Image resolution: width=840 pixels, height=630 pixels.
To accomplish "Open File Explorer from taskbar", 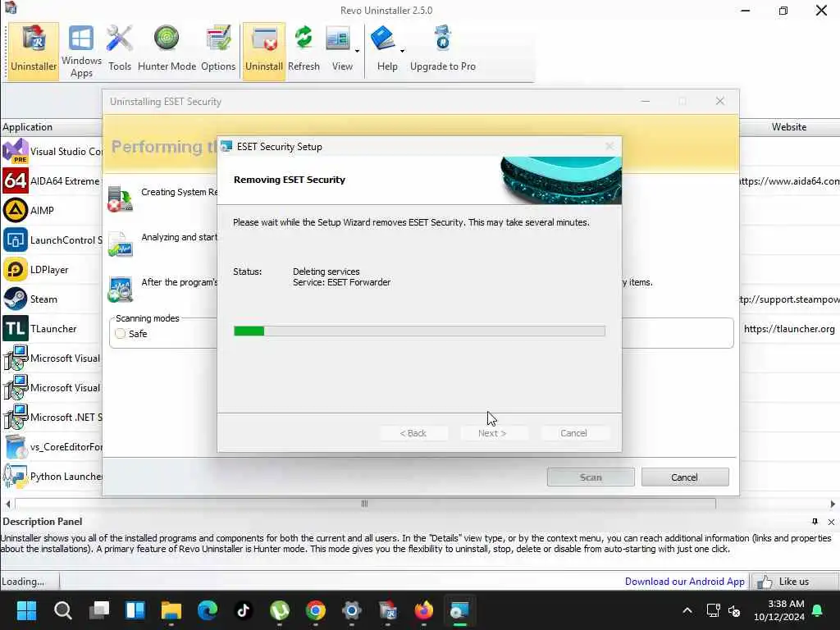I will tap(171, 610).
